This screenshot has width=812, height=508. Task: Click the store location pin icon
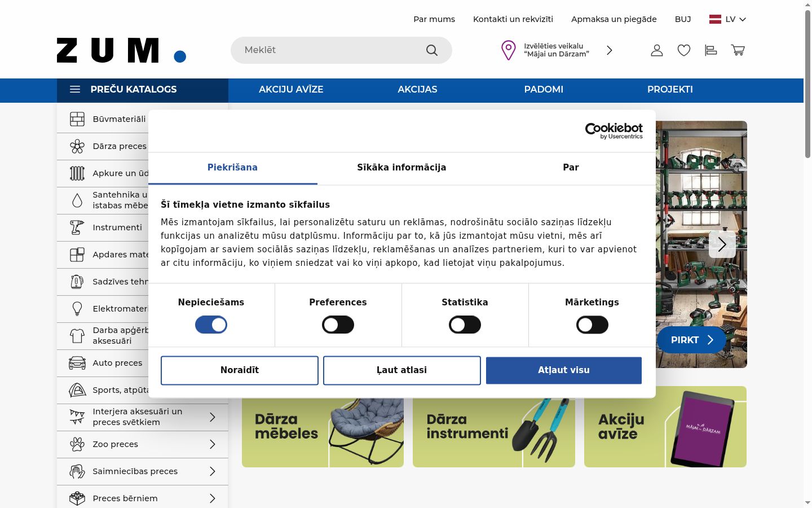coord(509,50)
